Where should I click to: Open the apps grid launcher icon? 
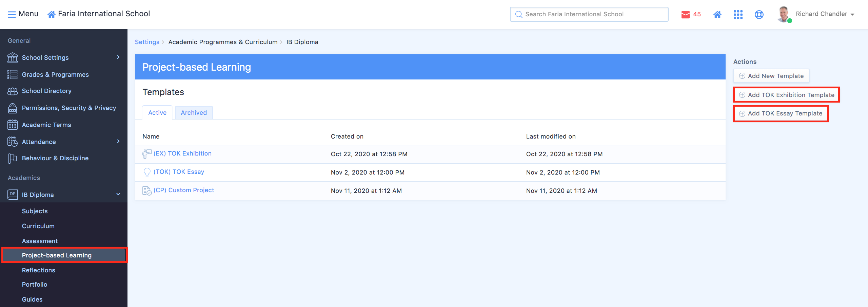tap(738, 14)
